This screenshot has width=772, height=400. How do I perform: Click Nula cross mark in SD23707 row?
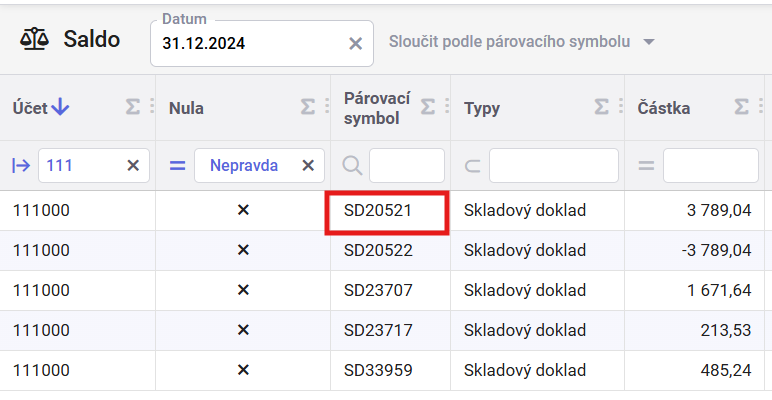(243, 290)
